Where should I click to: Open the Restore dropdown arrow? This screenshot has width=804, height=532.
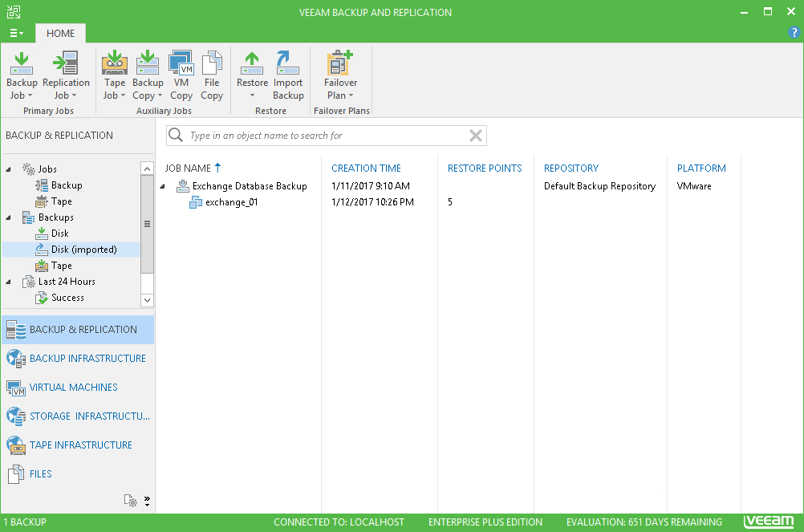coord(252,95)
